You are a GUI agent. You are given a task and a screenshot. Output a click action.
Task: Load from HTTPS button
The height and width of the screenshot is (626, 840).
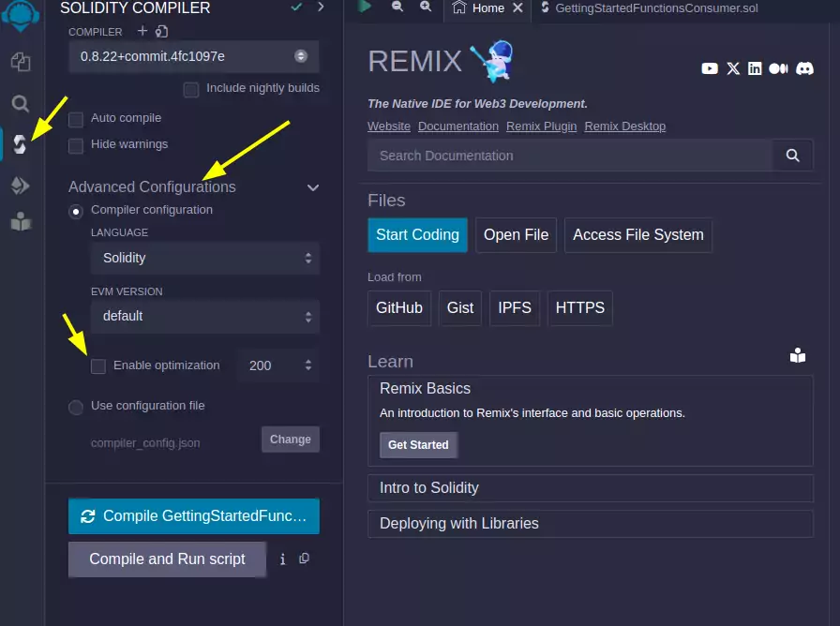click(579, 308)
